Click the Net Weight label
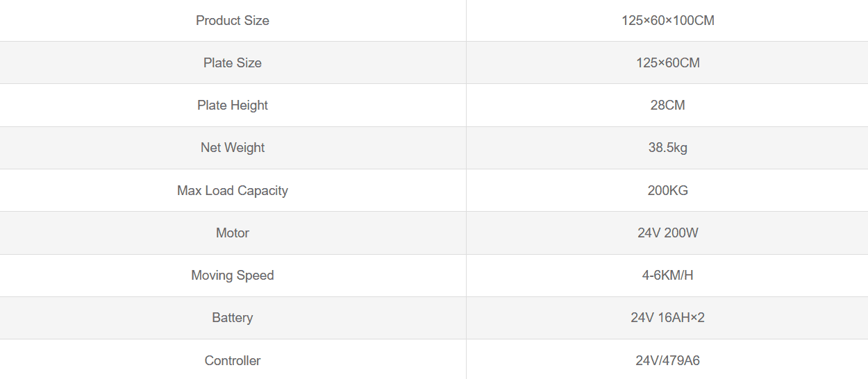868x379 pixels. [232, 148]
